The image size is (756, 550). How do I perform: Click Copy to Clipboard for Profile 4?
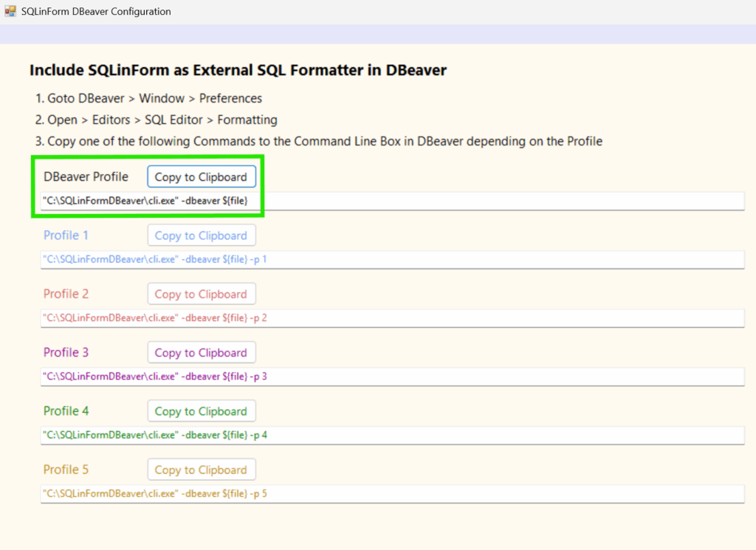point(201,410)
